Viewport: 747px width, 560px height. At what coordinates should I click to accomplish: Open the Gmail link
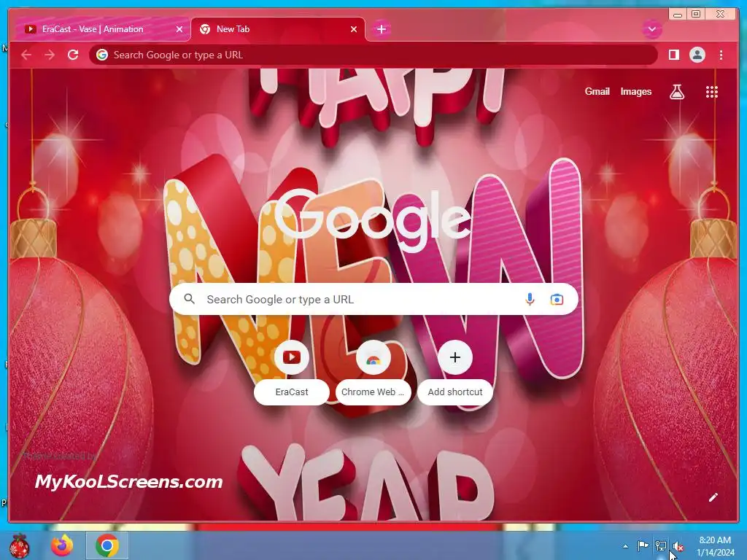tap(597, 91)
